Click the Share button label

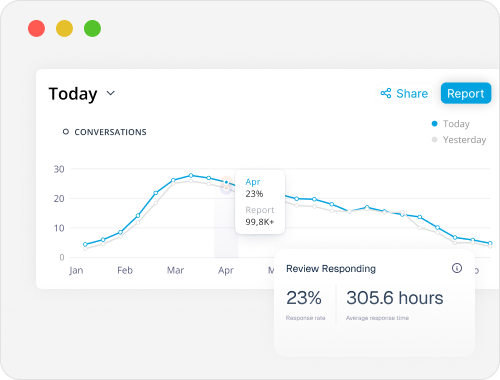click(x=412, y=93)
